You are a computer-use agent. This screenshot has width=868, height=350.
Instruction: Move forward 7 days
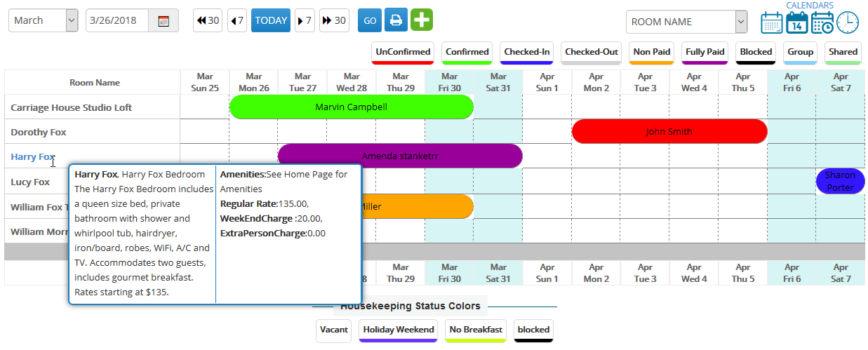coord(305,20)
